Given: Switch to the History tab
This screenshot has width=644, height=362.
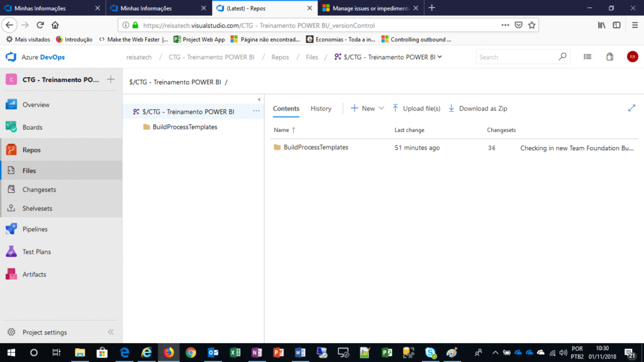Looking at the screenshot, I should (x=321, y=109).
